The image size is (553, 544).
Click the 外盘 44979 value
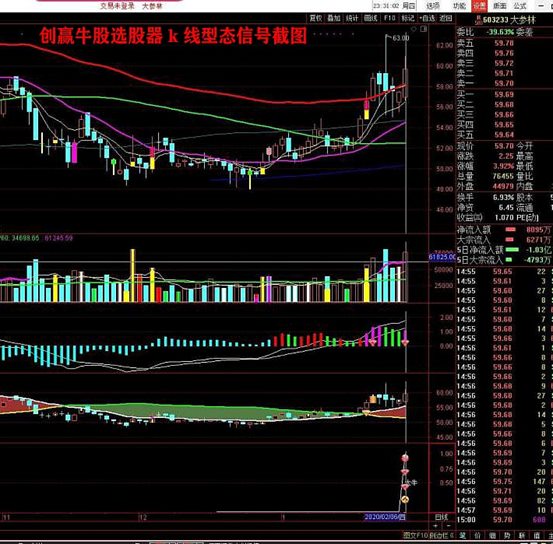(x=503, y=186)
